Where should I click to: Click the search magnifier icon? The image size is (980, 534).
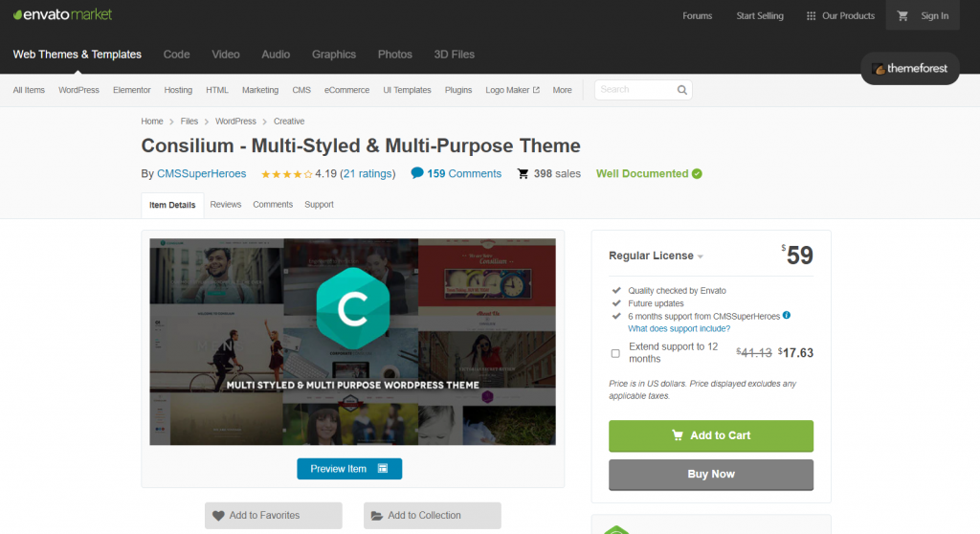point(681,90)
